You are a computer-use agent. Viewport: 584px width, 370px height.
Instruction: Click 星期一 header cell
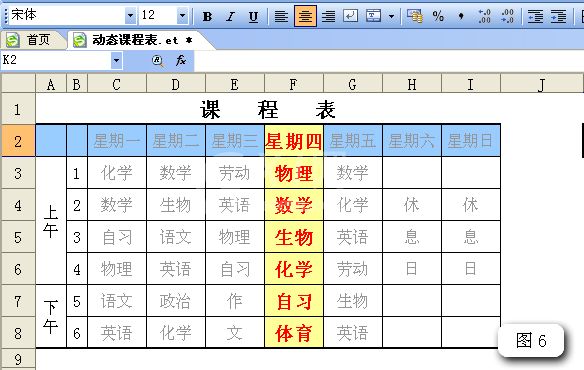(117, 141)
